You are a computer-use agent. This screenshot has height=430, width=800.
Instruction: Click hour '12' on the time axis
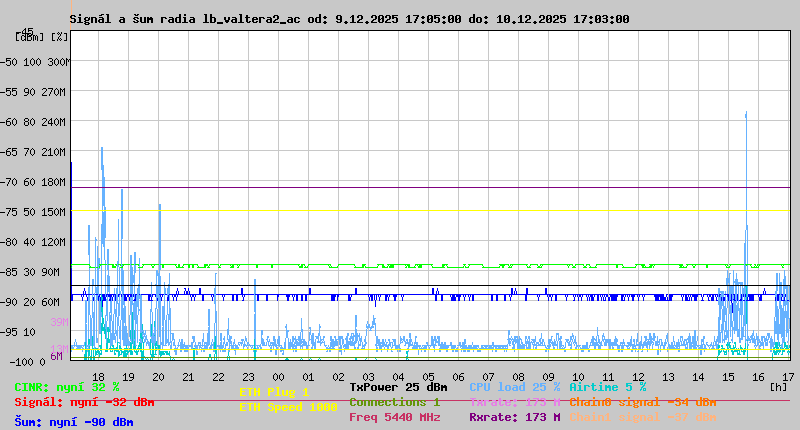(x=638, y=377)
